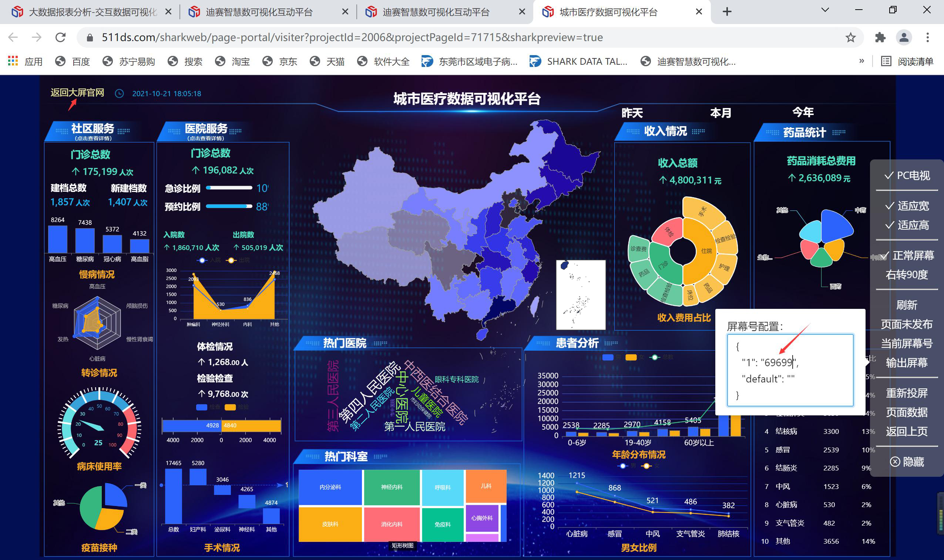Close the 城市医疗数据可视化平台 tab
The width and height of the screenshot is (944, 560).
coord(699,12)
